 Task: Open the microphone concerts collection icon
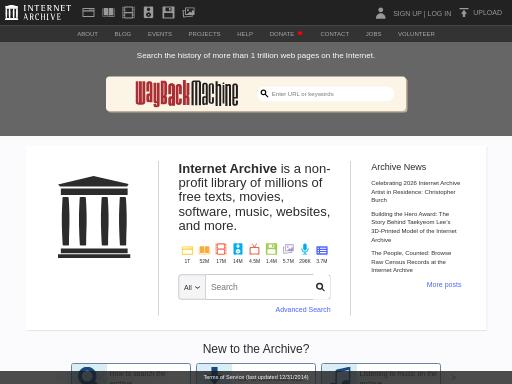305,249
